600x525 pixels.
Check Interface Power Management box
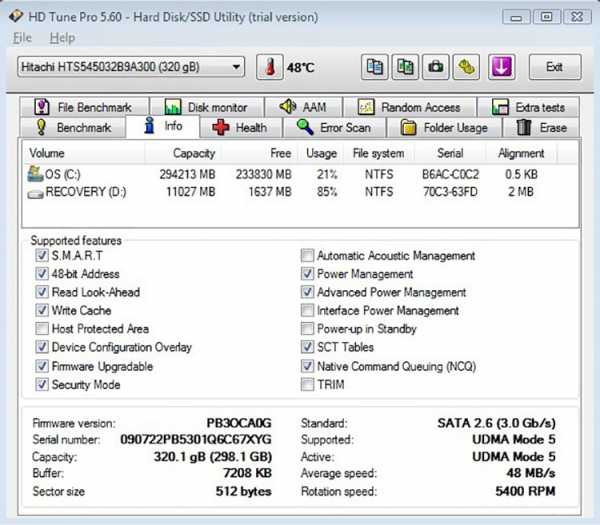click(307, 310)
